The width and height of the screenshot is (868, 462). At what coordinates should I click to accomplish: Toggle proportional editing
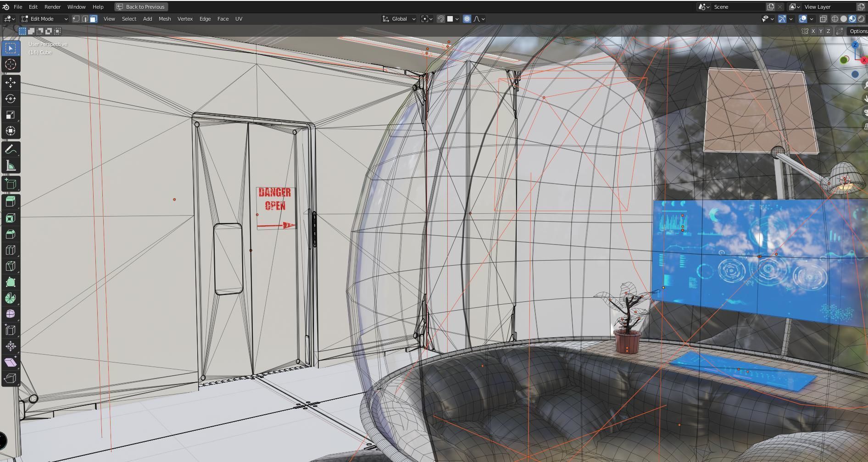pyautogui.click(x=467, y=19)
